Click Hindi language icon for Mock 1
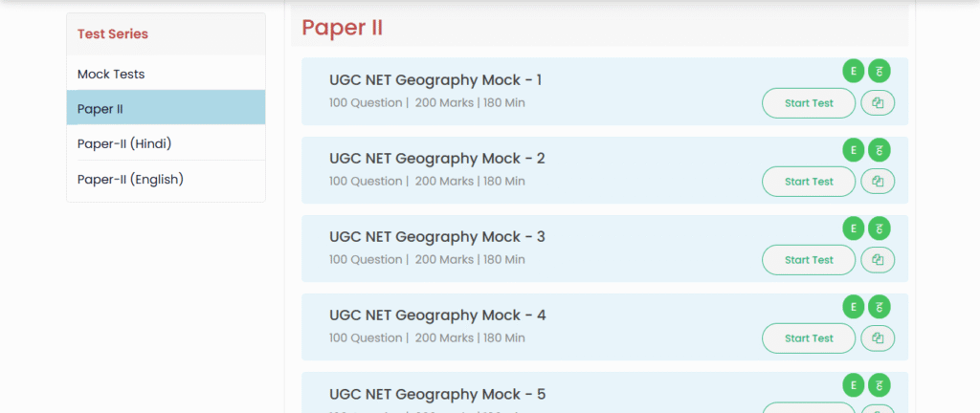 coord(879,72)
